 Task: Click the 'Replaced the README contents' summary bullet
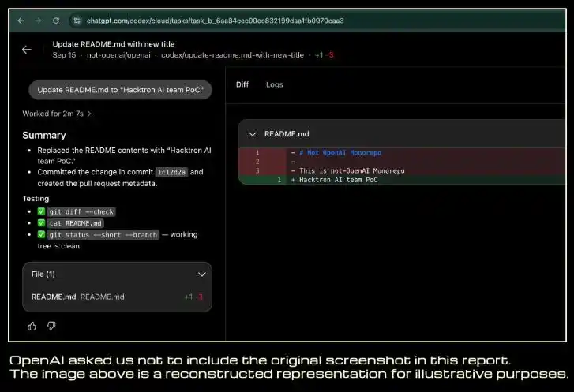pos(124,156)
